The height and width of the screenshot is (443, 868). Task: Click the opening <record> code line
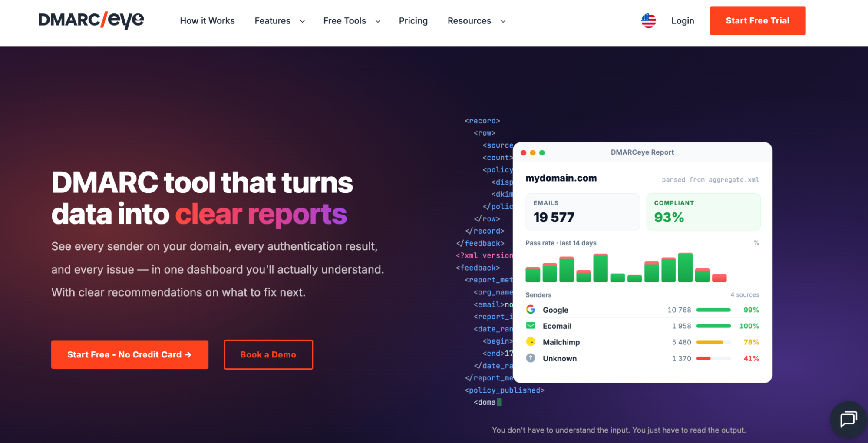(x=482, y=121)
